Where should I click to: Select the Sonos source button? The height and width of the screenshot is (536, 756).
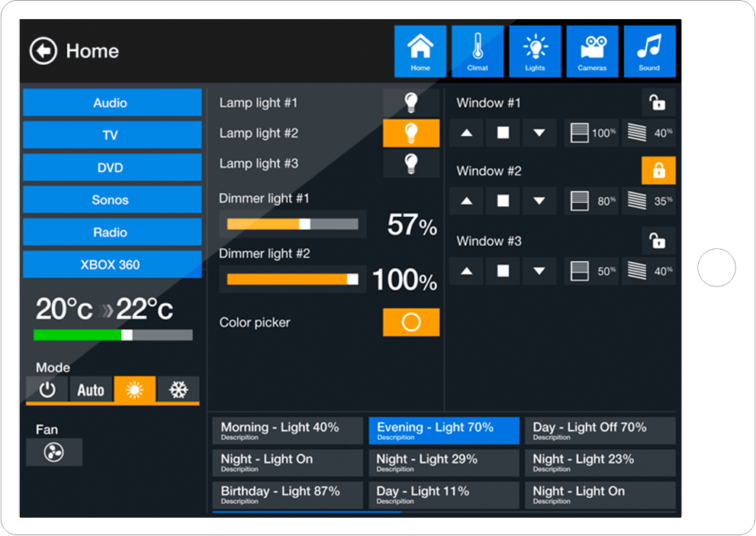point(111,200)
